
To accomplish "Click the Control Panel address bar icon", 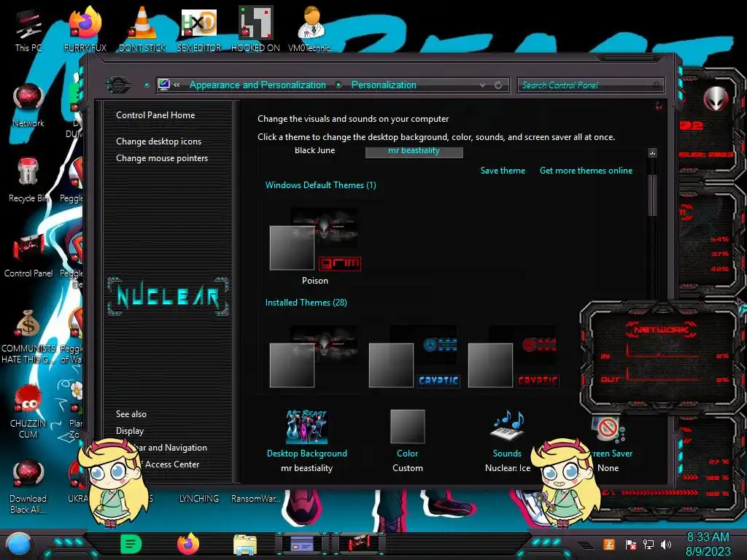I will [164, 85].
